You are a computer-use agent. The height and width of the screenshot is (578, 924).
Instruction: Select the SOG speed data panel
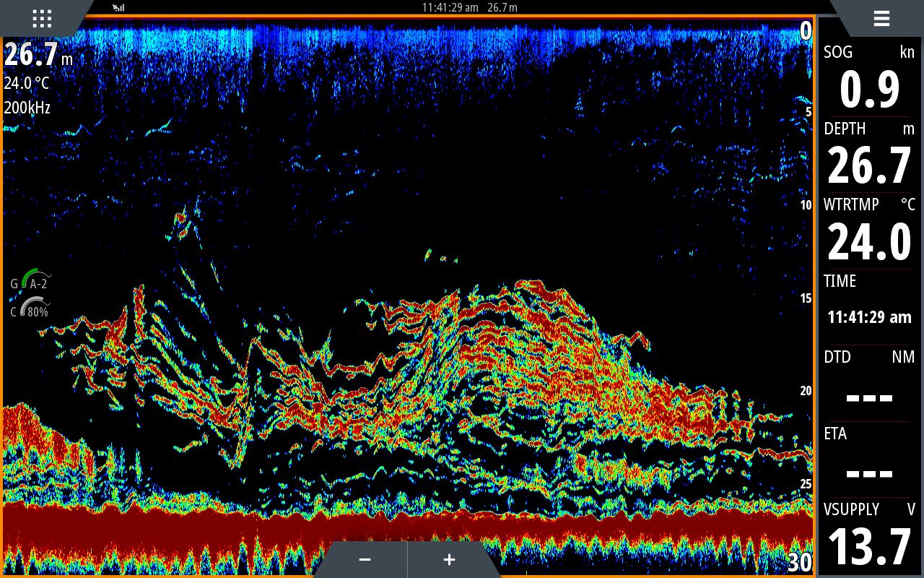(869, 78)
